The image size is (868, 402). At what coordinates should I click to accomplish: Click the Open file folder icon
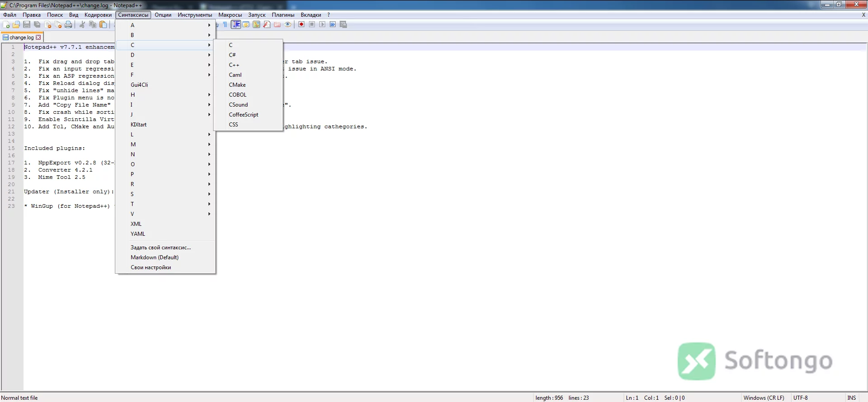(16, 25)
